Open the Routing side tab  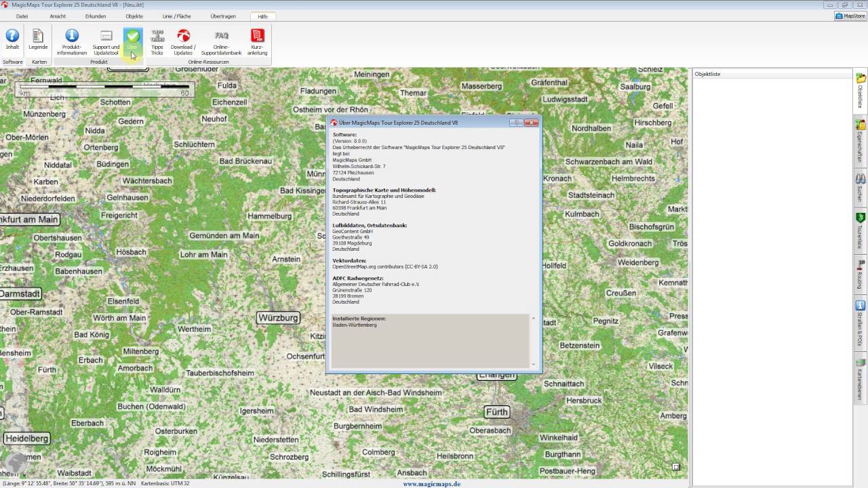[x=861, y=274]
